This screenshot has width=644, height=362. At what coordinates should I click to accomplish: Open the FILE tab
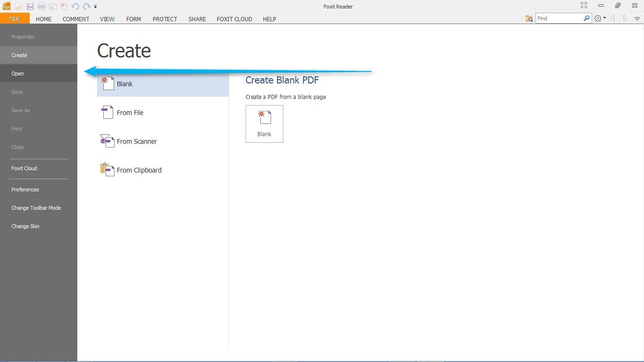click(15, 19)
